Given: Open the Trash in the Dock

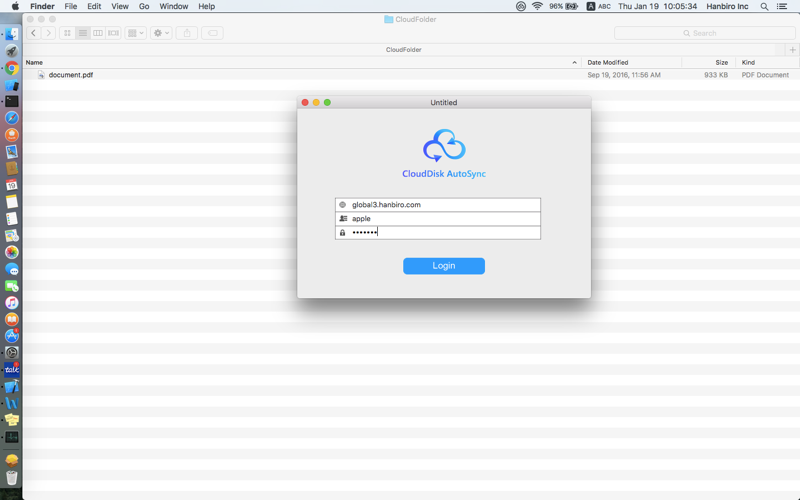Looking at the screenshot, I should pos(12,478).
